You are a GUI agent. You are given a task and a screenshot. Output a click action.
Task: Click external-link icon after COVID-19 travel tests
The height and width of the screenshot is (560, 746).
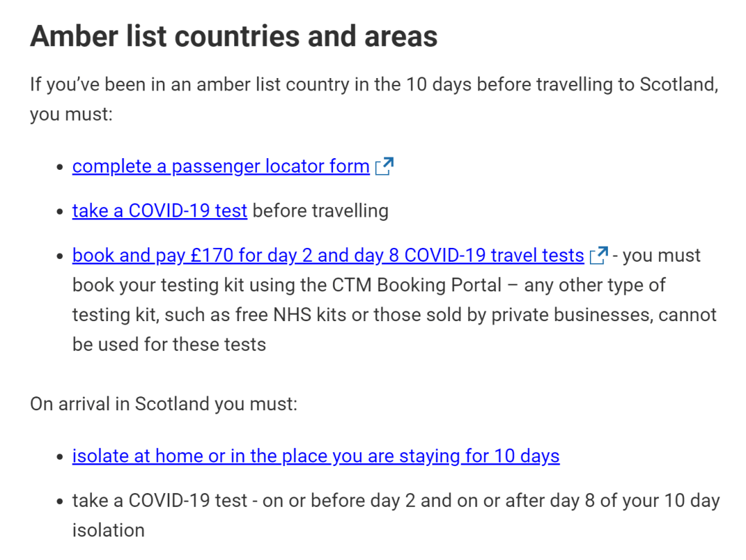click(x=598, y=255)
